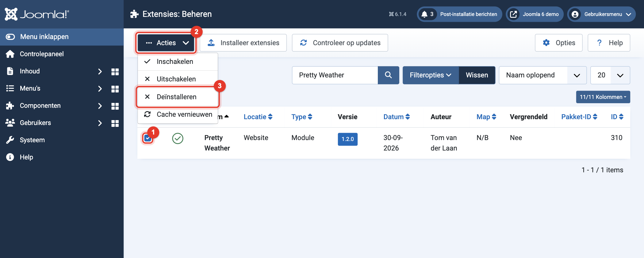Choose Uitschakelen from Acties menu
This screenshot has height=258, width=644.
pyautogui.click(x=178, y=79)
